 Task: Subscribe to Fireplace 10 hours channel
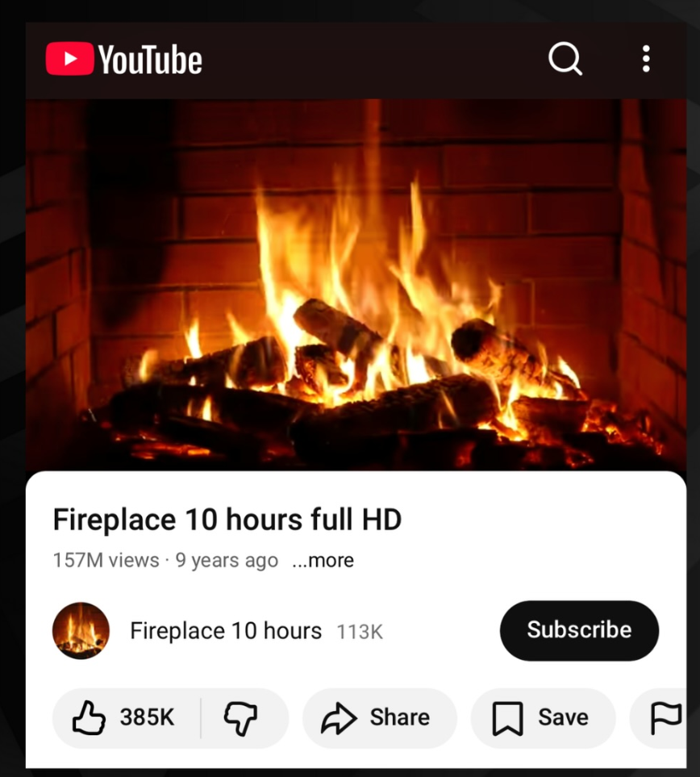tap(579, 630)
